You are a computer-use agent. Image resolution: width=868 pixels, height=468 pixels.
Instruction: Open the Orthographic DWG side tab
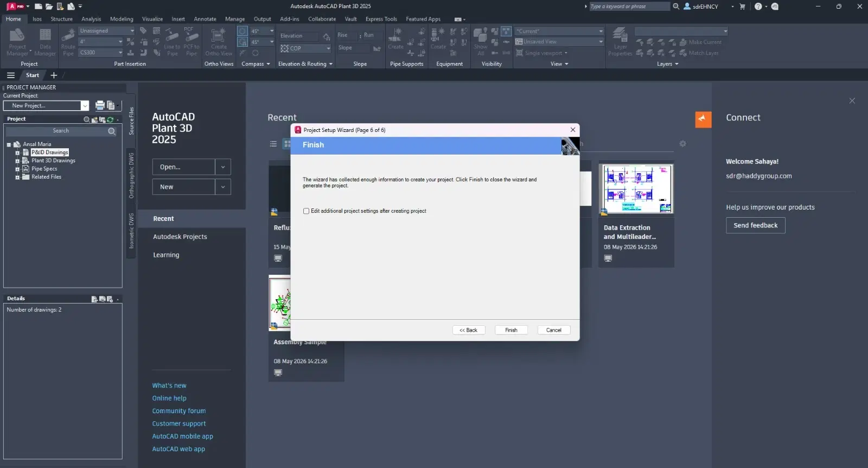[x=131, y=175]
